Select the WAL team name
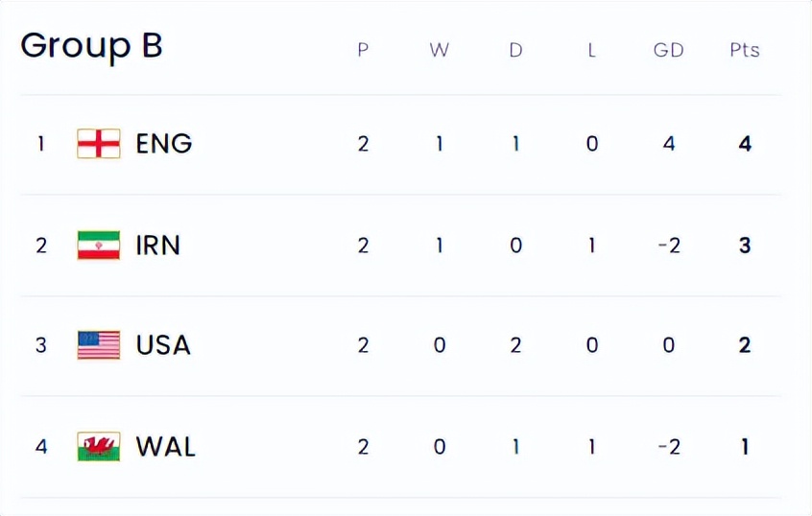 (166, 447)
